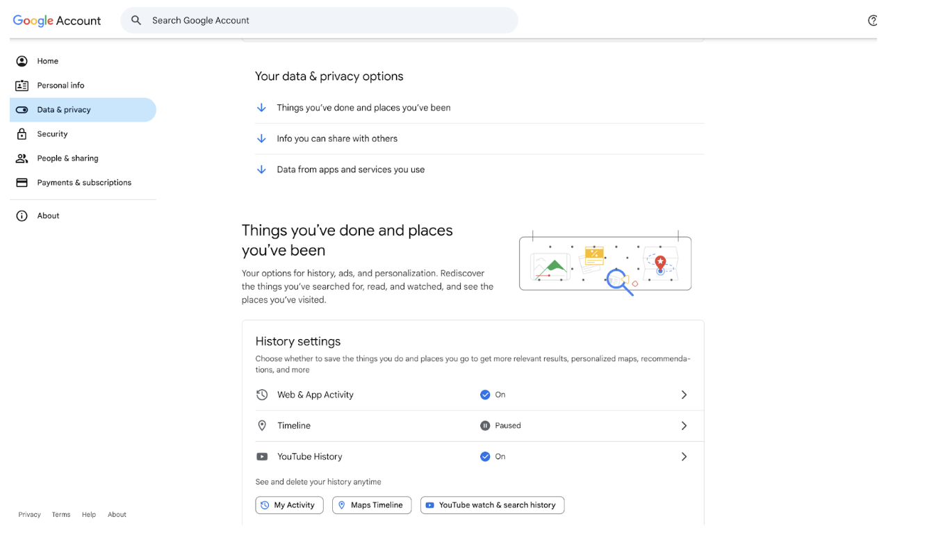
Task: Click the Timeline location pin icon
Action: point(262,426)
